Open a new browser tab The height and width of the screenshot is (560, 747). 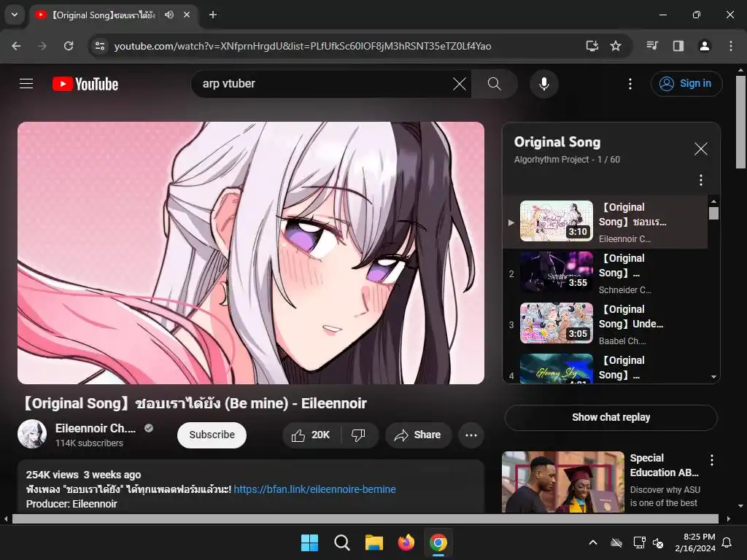213,15
